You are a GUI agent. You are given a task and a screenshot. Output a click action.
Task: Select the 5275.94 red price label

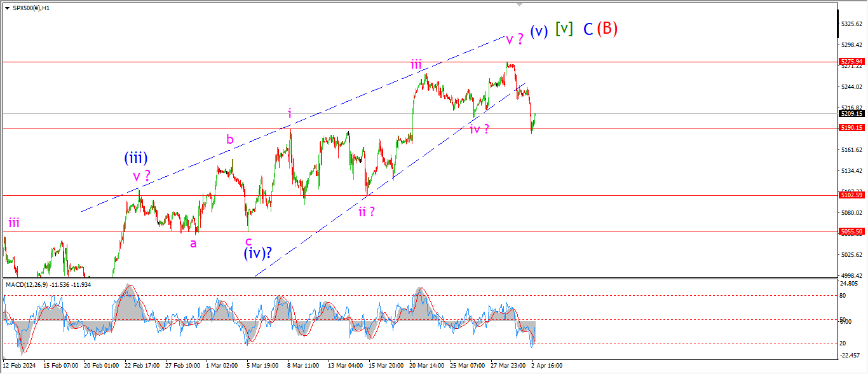pyautogui.click(x=851, y=62)
